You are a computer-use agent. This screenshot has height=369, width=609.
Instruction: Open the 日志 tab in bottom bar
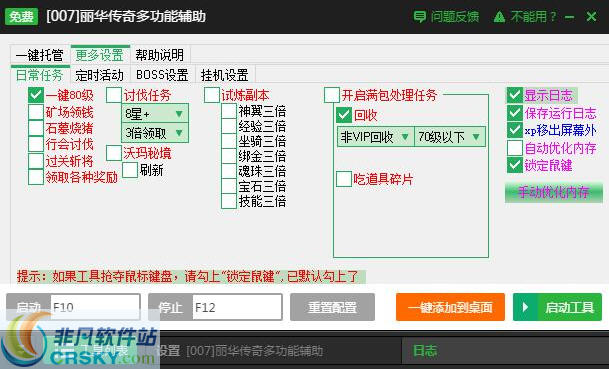point(425,351)
